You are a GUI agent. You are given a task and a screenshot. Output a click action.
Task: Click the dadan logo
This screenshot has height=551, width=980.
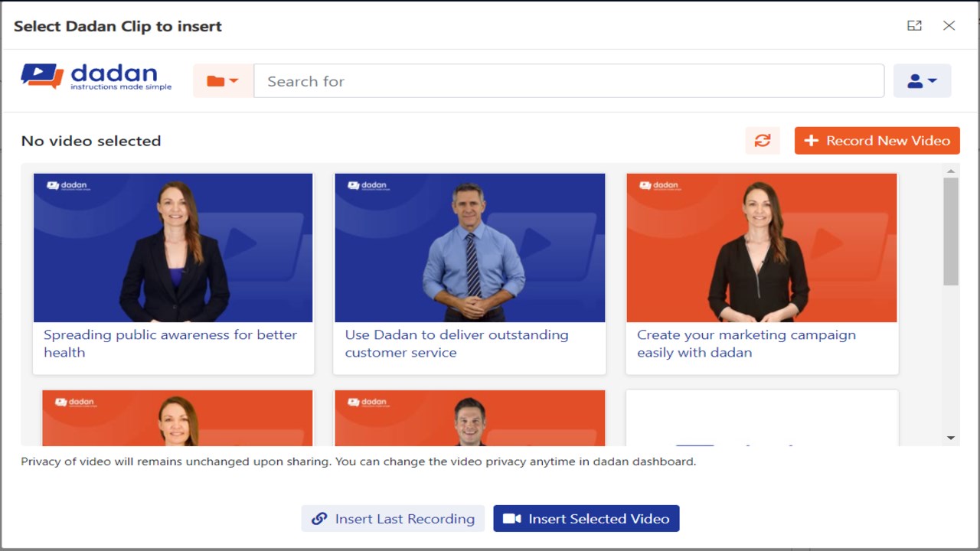tap(96, 77)
